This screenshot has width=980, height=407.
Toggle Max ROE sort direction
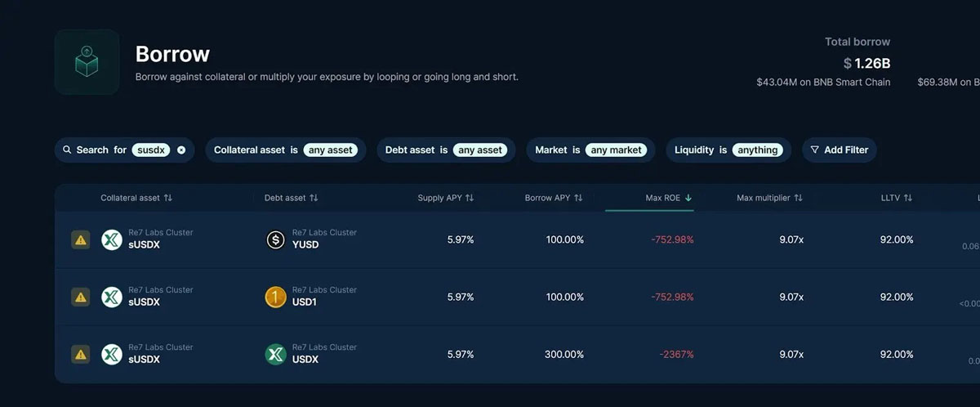point(668,198)
